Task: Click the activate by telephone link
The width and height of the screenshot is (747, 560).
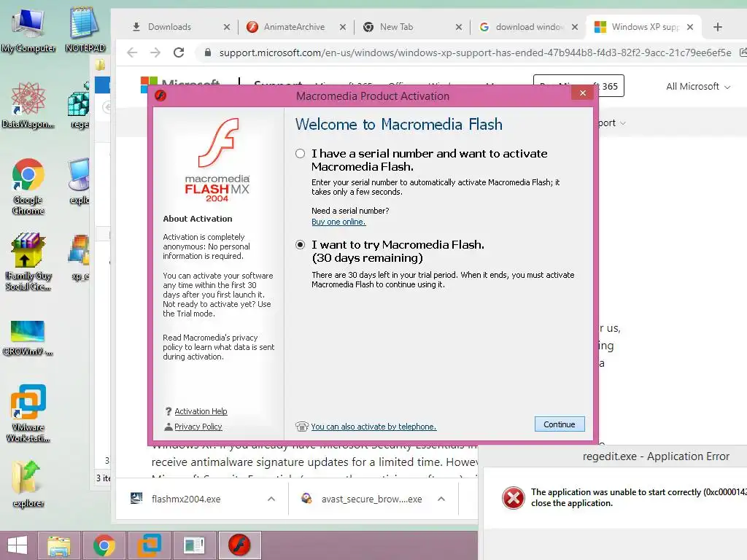Action: tap(373, 427)
